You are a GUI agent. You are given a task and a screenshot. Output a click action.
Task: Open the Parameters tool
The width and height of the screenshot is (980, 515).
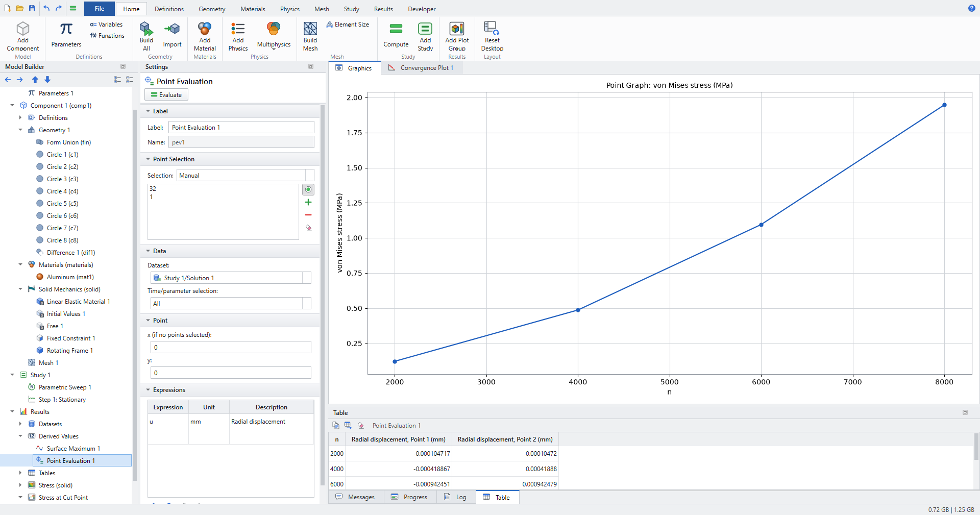[66, 35]
